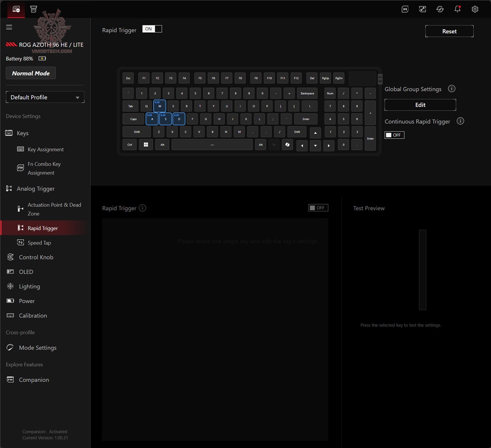Open the Rapid Trigger sidebar item
This screenshot has width=491, height=448.
[43, 228]
